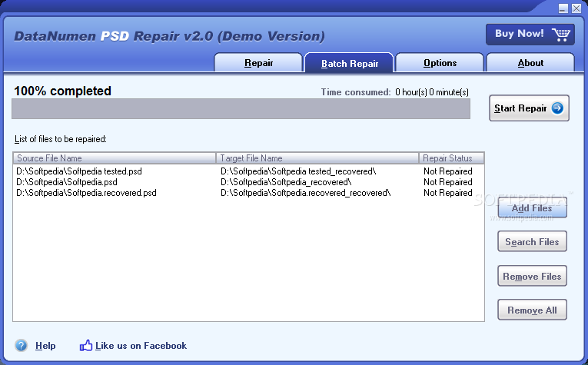Select source row Softpedia.recovered.psd
This screenshot has height=365, width=588.
click(x=86, y=193)
